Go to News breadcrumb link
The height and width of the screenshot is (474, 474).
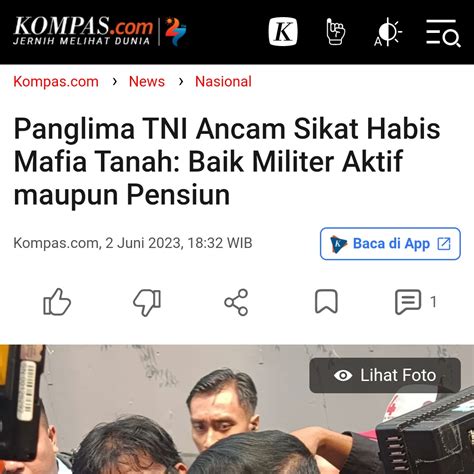pyautogui.click(x=147, y=82)
